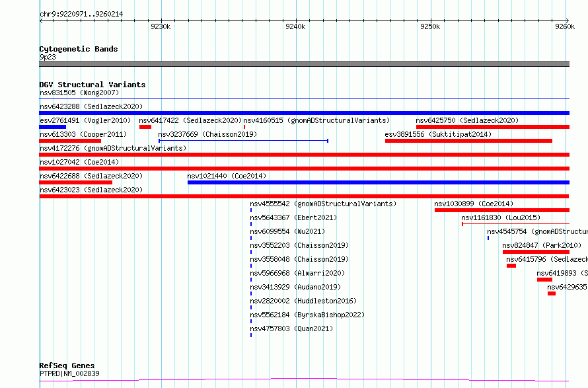Click the RefSeq Genes track heading
The image size is (588, 388).
coord(67,366)
